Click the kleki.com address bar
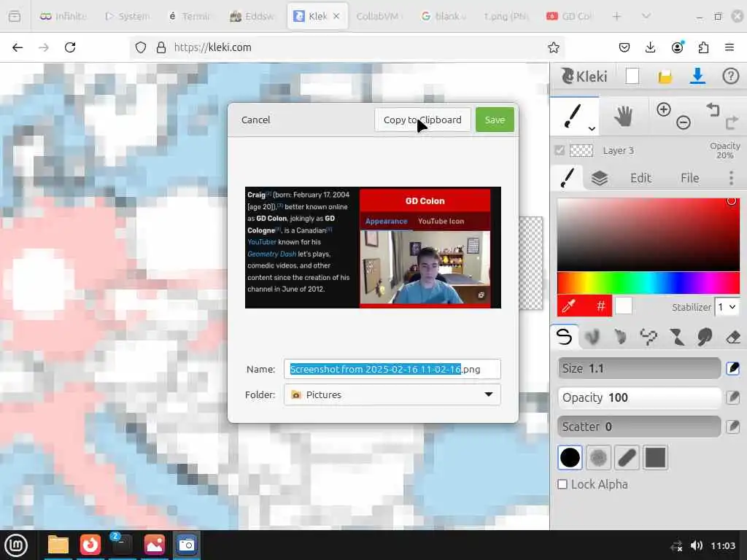Image resolution: width=747 pixels, height=560 pixels. (x=348, y=47)
